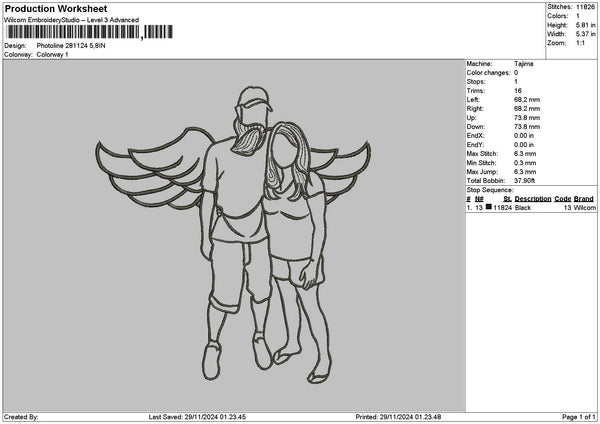Click the Last Saved timestamp
This screenshot has width=600, height=424.
197,417
